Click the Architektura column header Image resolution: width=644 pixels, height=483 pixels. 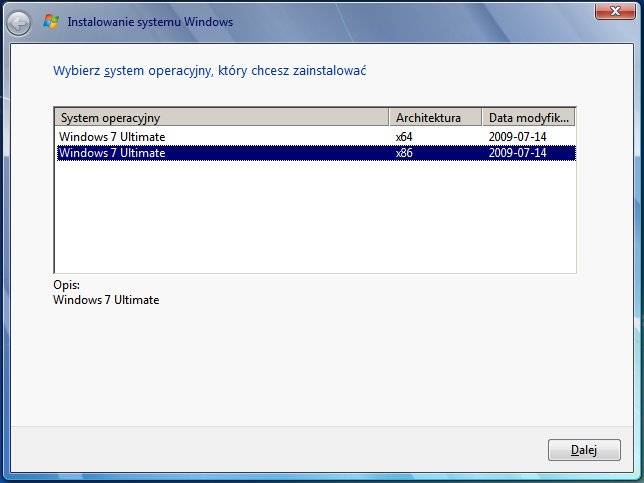coord(435,118)
